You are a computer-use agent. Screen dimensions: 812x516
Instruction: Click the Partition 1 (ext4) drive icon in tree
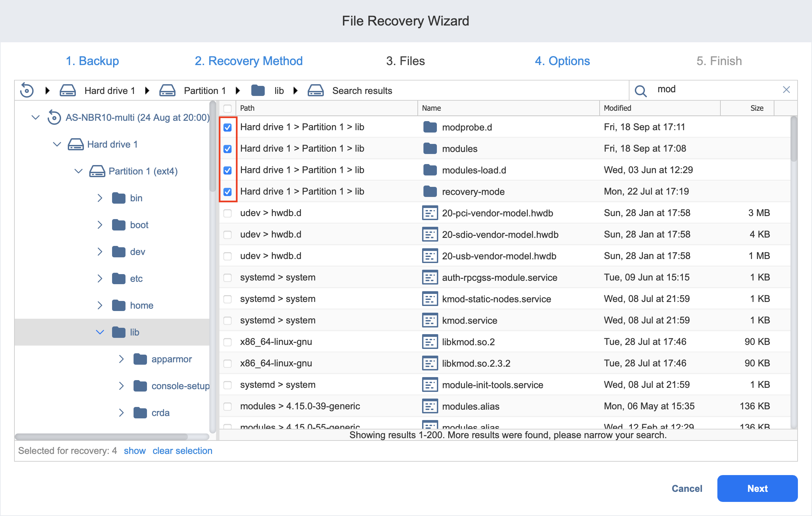pos(97,171)
